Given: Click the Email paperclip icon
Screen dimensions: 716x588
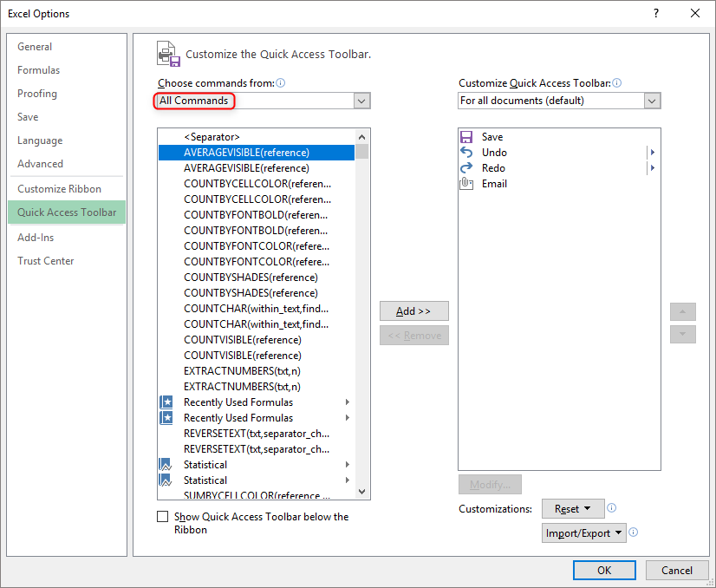Looking at the screenshot, I should pos(466,184).
